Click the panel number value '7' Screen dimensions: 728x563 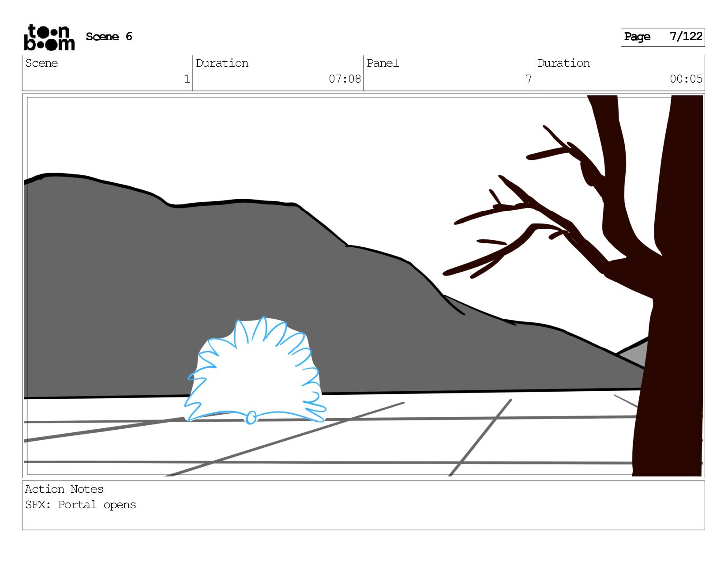pos(529,79)
